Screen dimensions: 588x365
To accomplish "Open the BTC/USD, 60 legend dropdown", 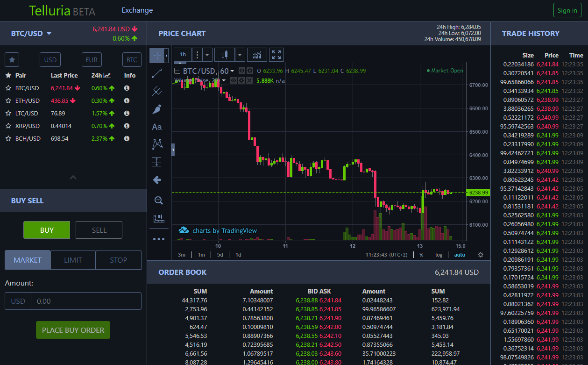I will pyautogui.click(x=232, y=71).
